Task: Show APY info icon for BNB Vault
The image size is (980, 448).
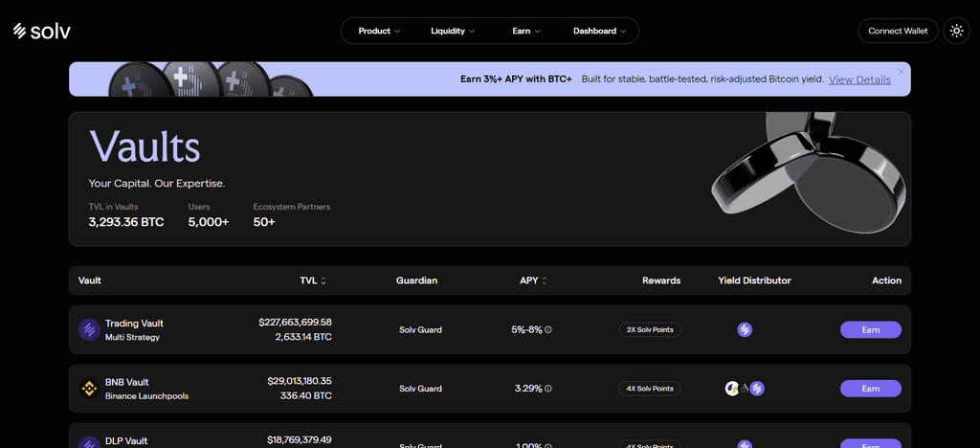Action: pyautogui.click(x=548, y=389)
